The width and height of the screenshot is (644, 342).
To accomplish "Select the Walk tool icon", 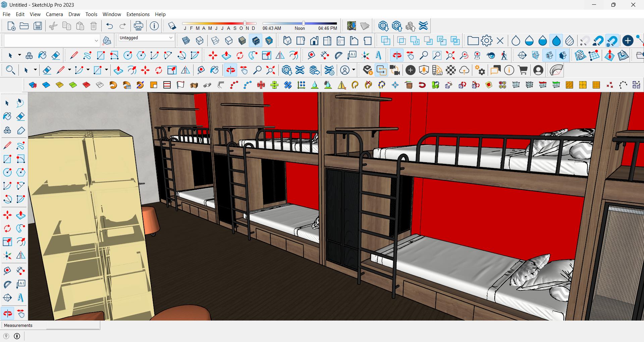I will click(x=504, y=55).
